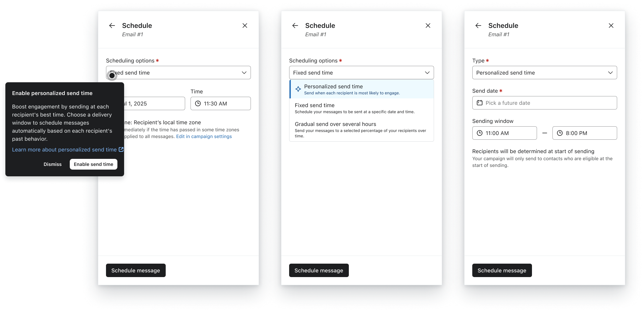Click Learn more about personalized send time
Image resolution: width=644 pixels, height=312 pixels.
pyautogui.click(x=64, y=149)
